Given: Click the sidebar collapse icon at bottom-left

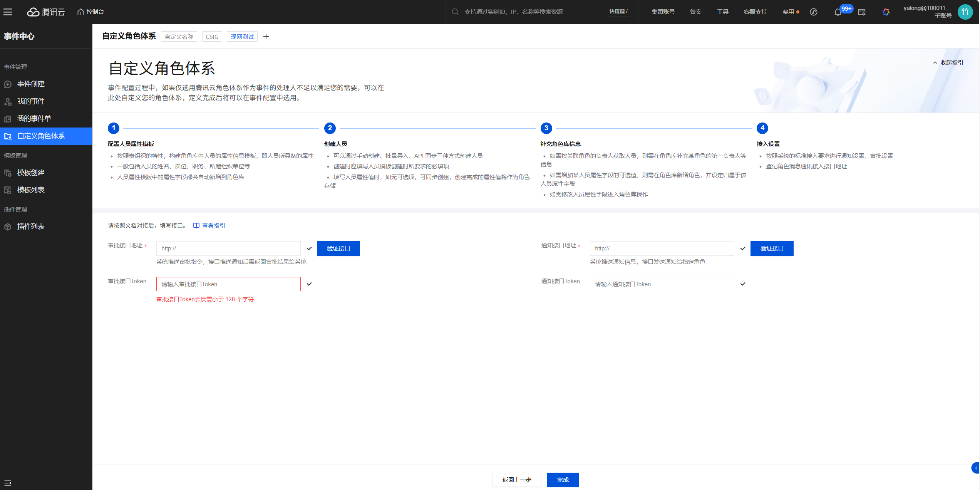Looking at the screenshot, I should tap(8, 483).
